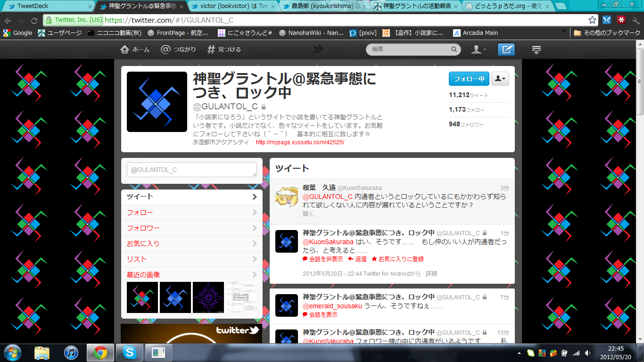
Task: Click 会話を非表示 hide conversation
Action: [323, 259]
